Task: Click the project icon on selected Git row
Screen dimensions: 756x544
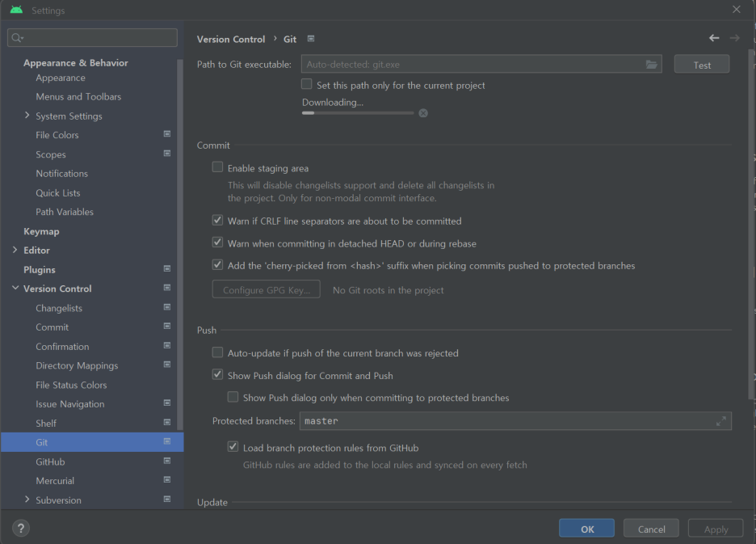Action: [x=167, y=441]
